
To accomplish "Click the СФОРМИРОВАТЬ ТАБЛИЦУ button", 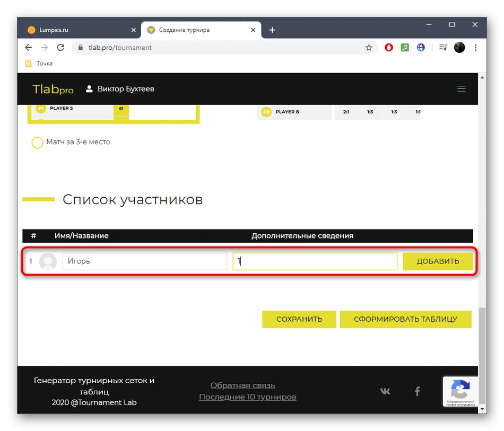I will (x=405, y=319).
